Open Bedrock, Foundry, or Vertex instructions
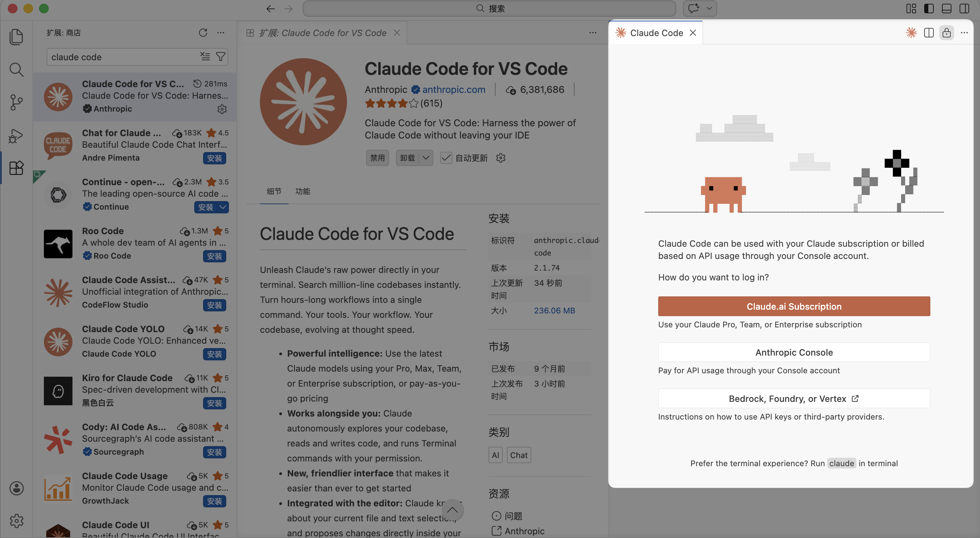980x538 pixels. point(794,398)
